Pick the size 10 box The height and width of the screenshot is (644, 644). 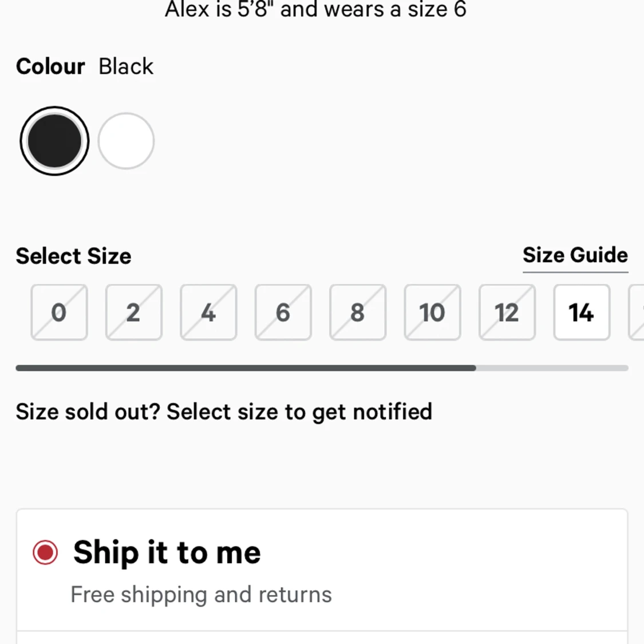click(432, 313)
